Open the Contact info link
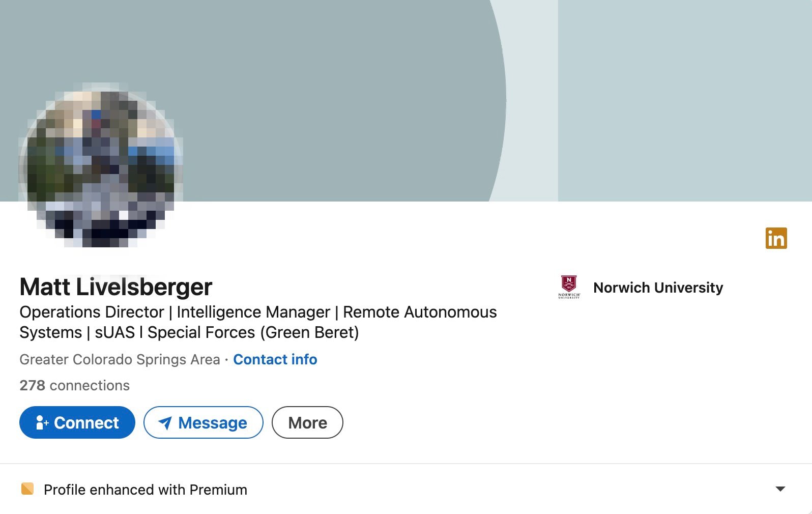Screen dimensions: 812x514 [275, 359]
